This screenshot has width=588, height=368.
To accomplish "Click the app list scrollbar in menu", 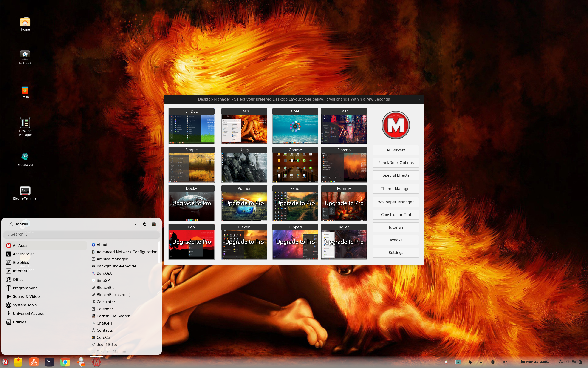I will [x=159, y=252].
